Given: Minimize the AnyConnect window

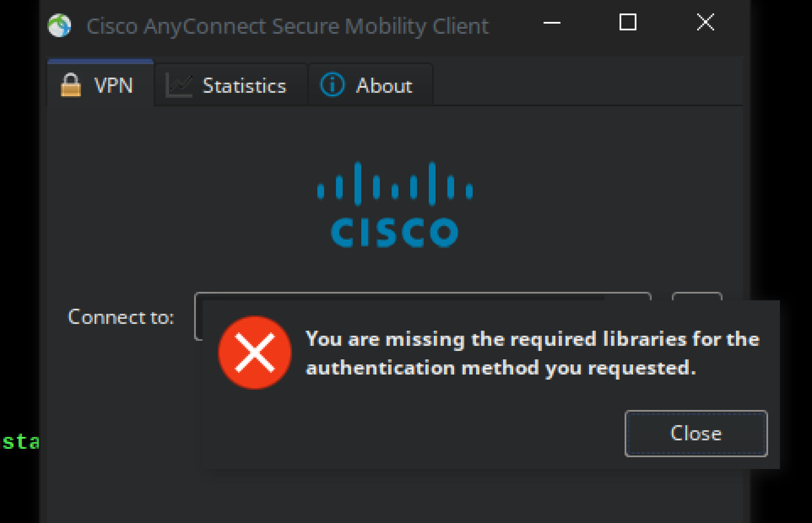Looking at the screenshot, I should coord(552,23).
